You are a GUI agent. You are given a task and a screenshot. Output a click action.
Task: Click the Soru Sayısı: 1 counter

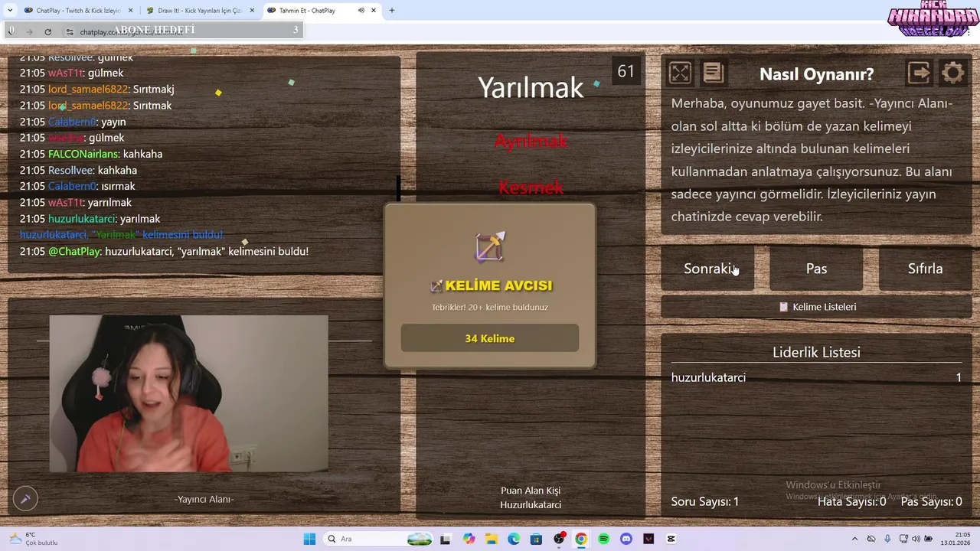(705, 502)
